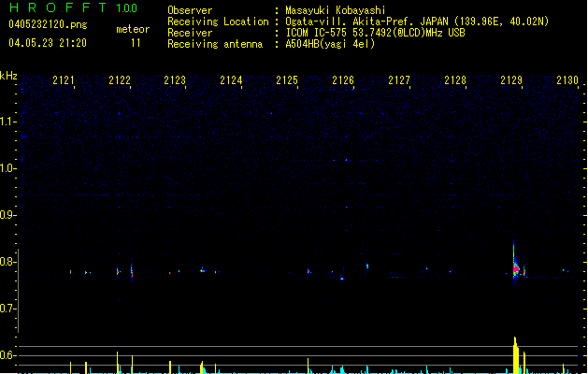Click the 2123 time marker

pos(175,80)
